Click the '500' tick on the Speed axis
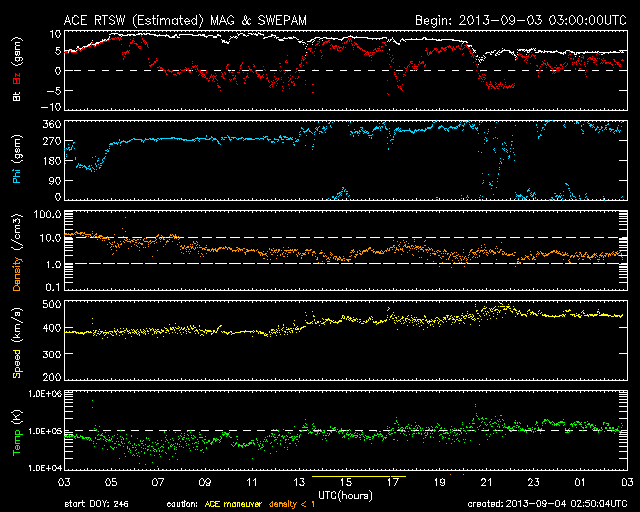Screen dimensions: 640x512 click(x=52, y=304)
